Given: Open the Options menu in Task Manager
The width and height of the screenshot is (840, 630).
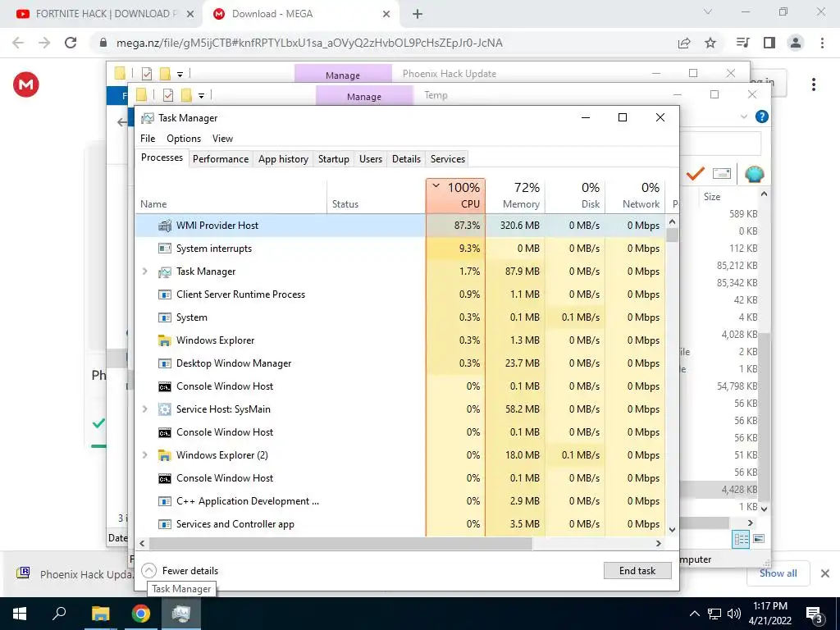Looking at the screenshot, I should tap(184, 138).
